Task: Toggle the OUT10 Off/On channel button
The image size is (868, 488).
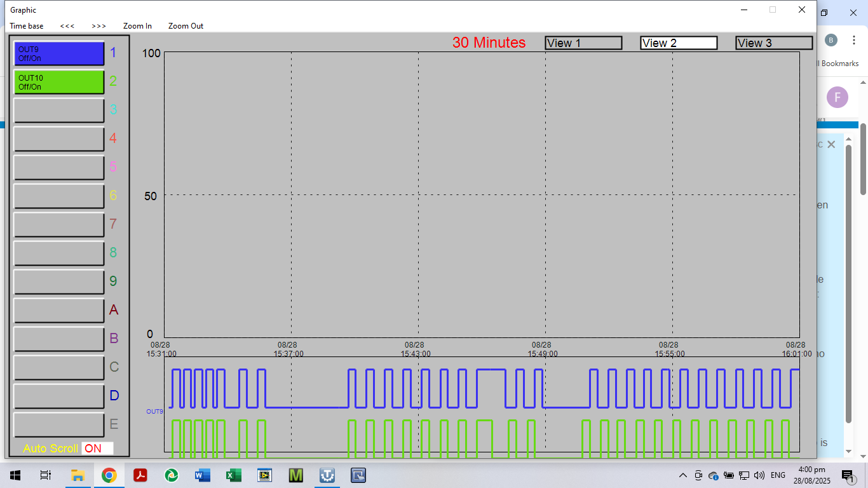Action: (x=59, y=82)
